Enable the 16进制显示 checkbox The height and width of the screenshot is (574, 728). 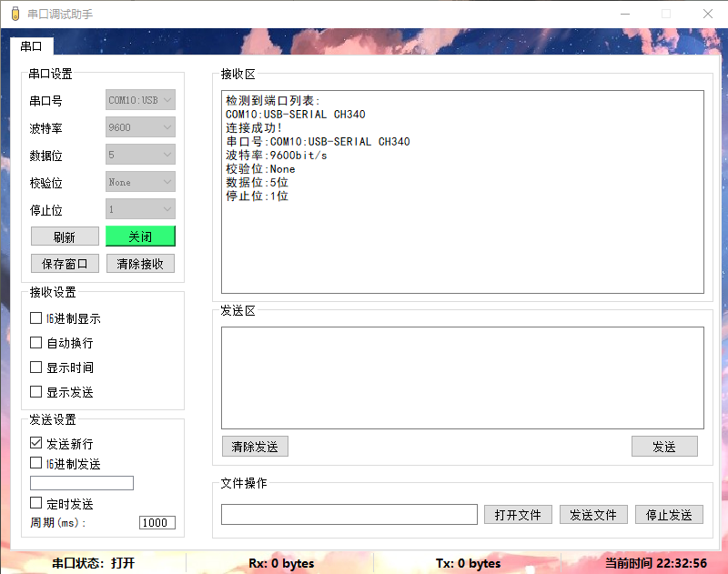click(35, 318)
